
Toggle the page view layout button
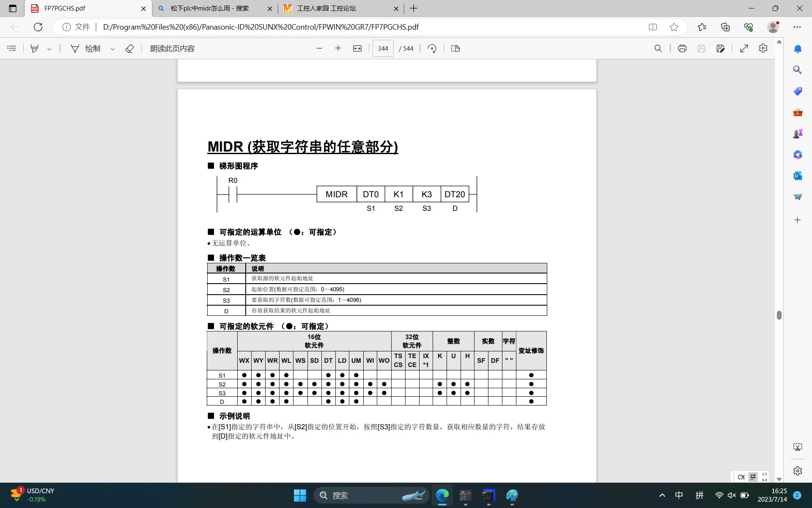(x=455, y=48)
